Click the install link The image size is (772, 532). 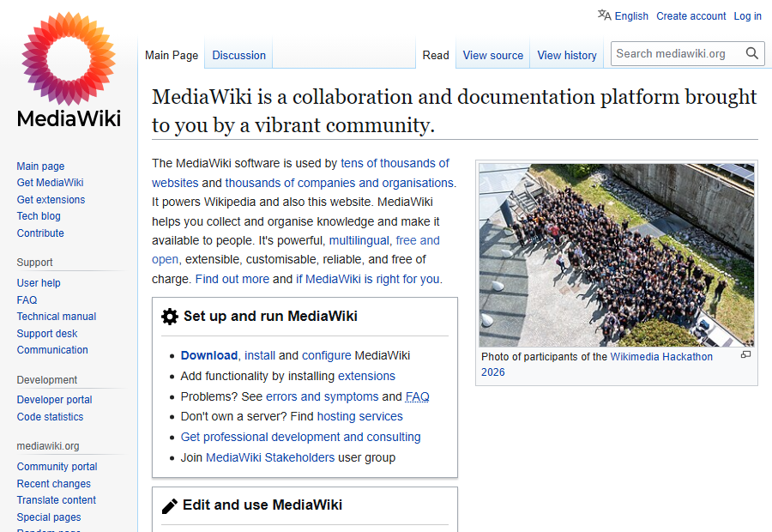(260, 355)
